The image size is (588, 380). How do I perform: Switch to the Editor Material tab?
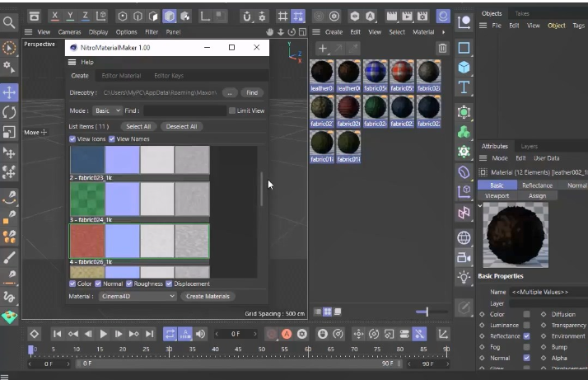tap(121, 76)
